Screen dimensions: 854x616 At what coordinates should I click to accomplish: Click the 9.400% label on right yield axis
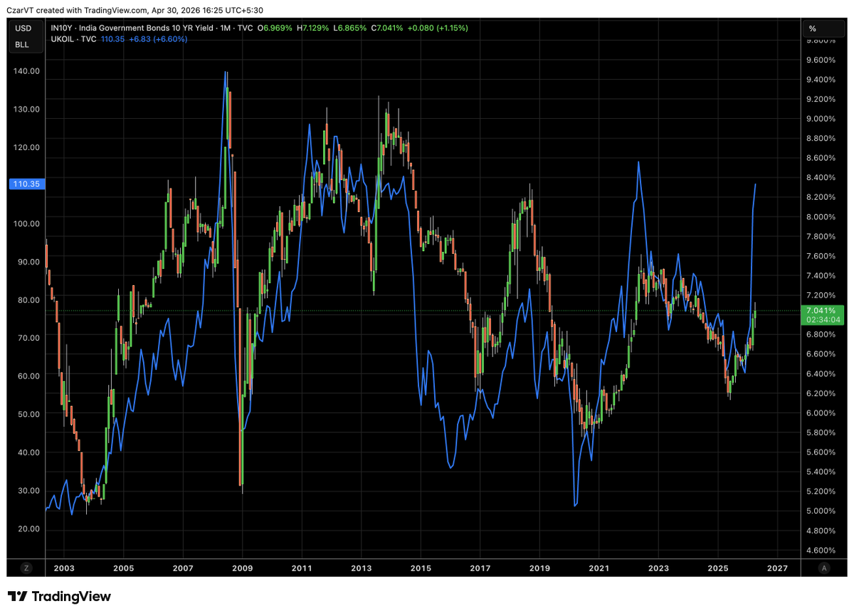pyautogui.click(x=819, y=79)
